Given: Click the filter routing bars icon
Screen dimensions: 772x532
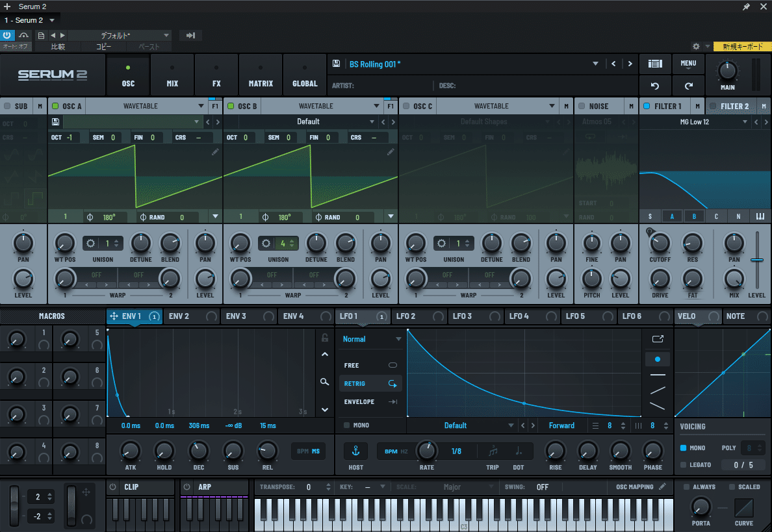Looking at the screenshot, I should tap(760, 216).
